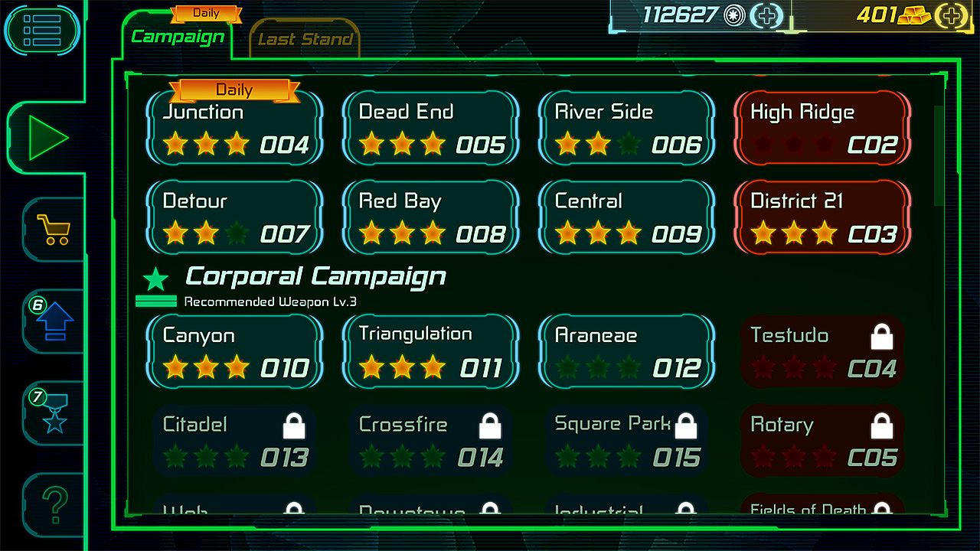
Task: Open the medal achievements icon with badge 7
Action: tap(54, 412)
